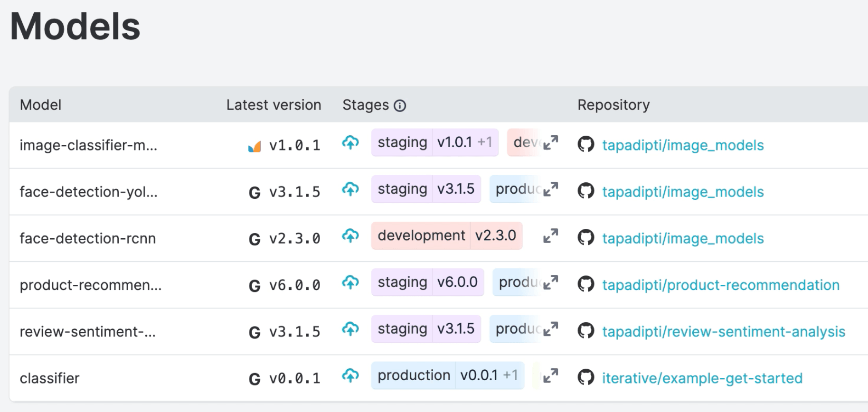Click the info icon next to Stages
868x412 pixels.
click(400, 105)
